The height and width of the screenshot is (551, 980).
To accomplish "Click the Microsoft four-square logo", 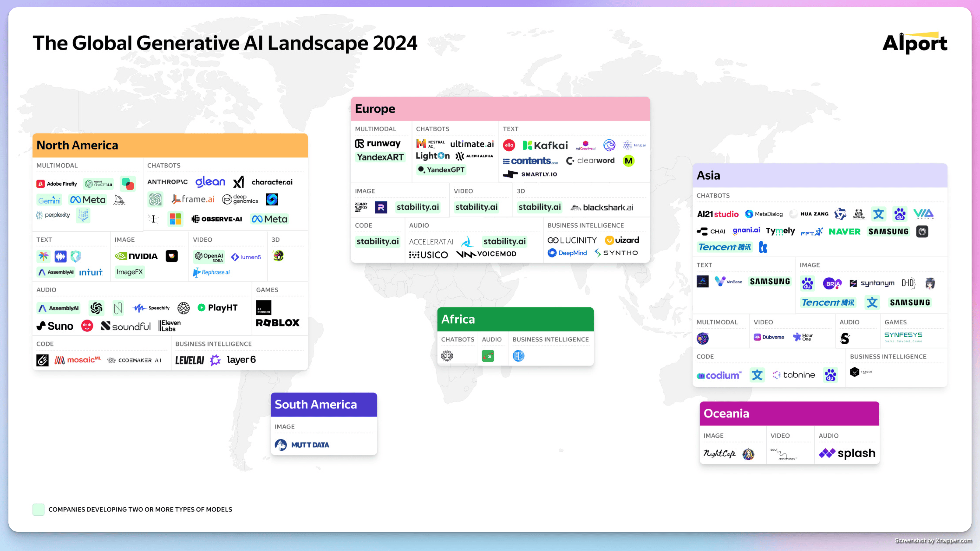I will (175, 219).
